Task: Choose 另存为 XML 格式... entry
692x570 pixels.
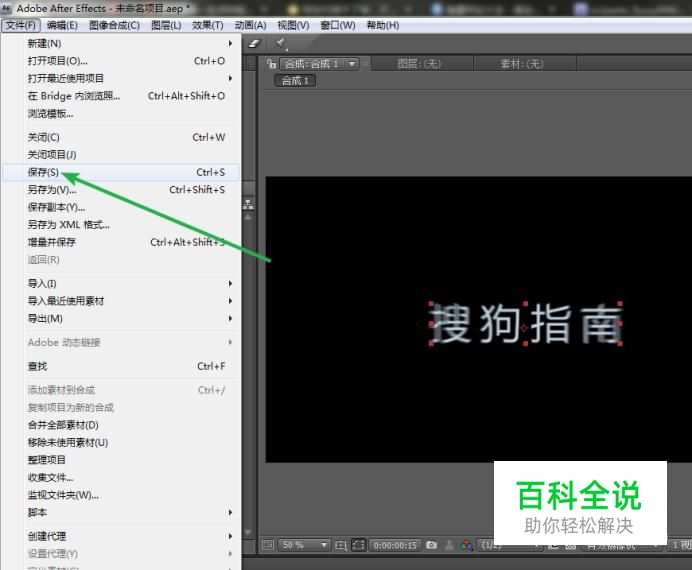Action: (122, 225)
